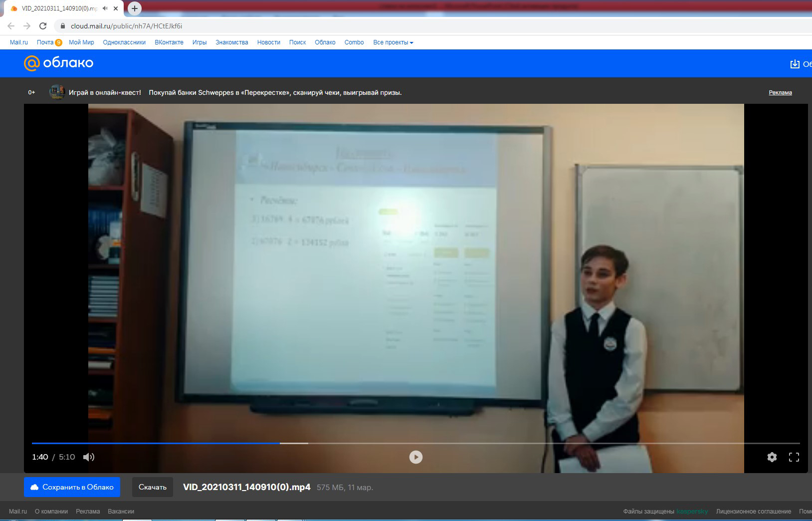Play the video with the center play button
The width and height of the screenshot is (812, 521).
pos(415,457)
